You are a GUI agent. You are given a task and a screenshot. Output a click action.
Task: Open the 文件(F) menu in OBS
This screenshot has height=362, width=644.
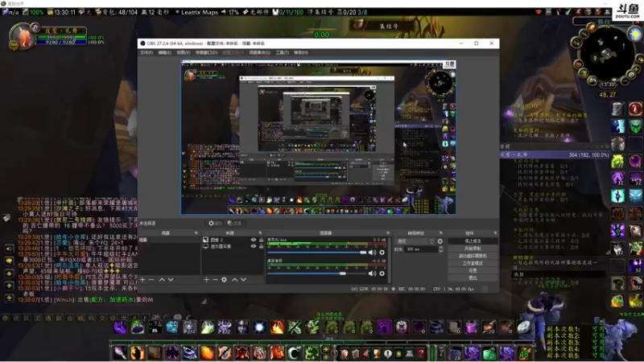147,52
